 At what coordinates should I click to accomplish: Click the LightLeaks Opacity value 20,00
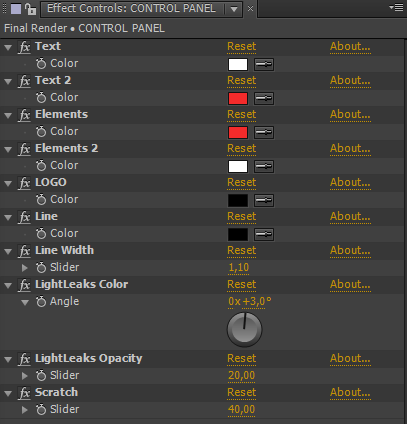point(242,375)
